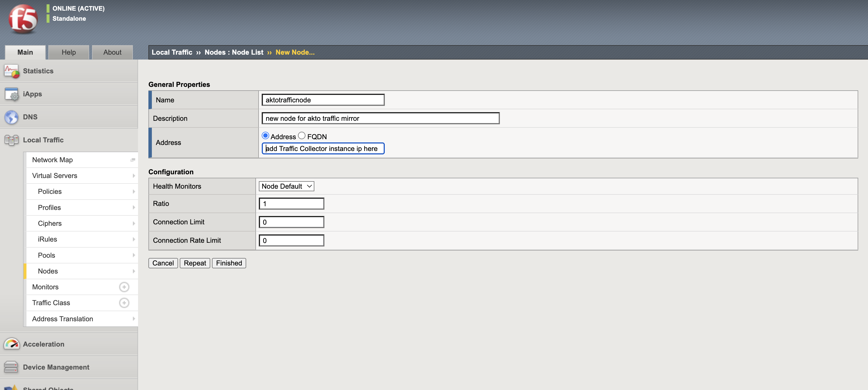Click the Device Management server icon
The width and height of the screenshot is (868, 390).
pos(12,367)
